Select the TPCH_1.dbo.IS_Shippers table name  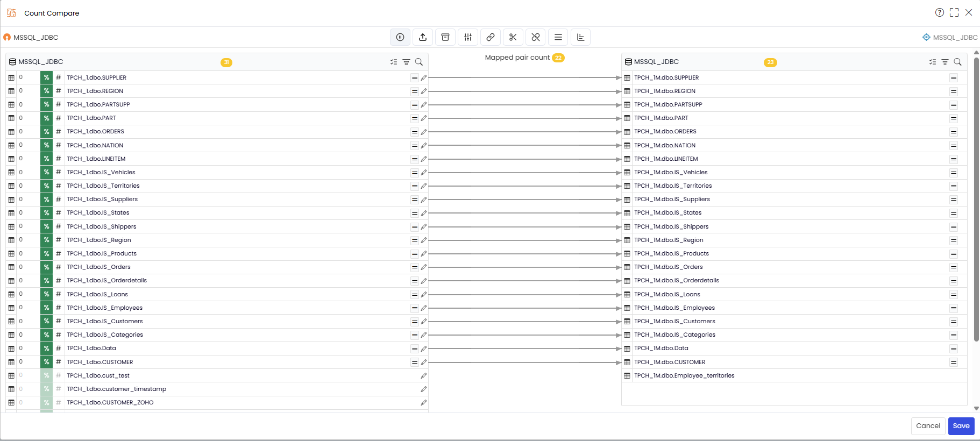pyautogui.click(x=102, y=226)
